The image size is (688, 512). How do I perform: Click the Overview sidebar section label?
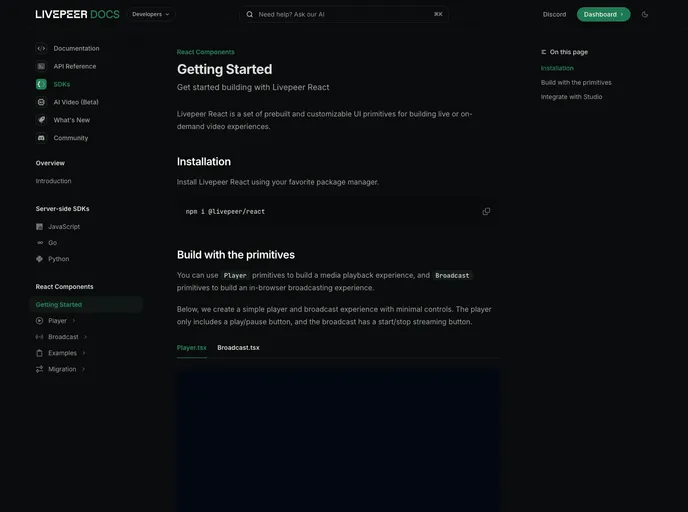(50, 163)
